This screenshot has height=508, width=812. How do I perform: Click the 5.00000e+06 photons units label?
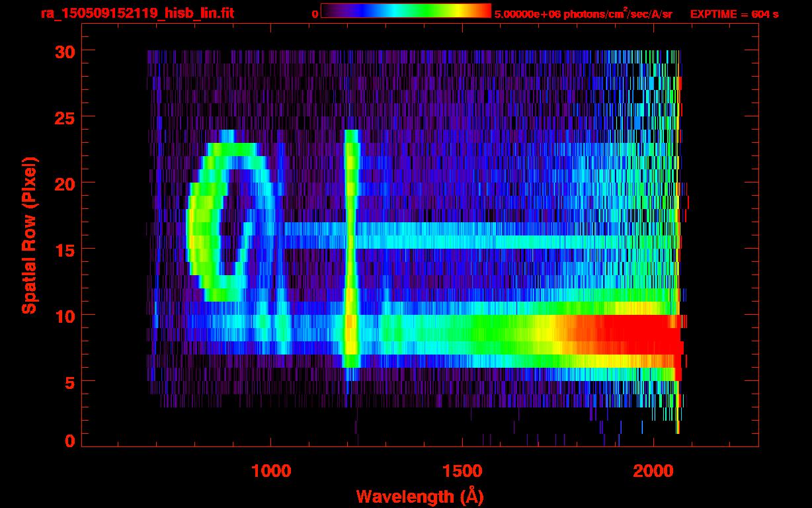click(583, 14)
